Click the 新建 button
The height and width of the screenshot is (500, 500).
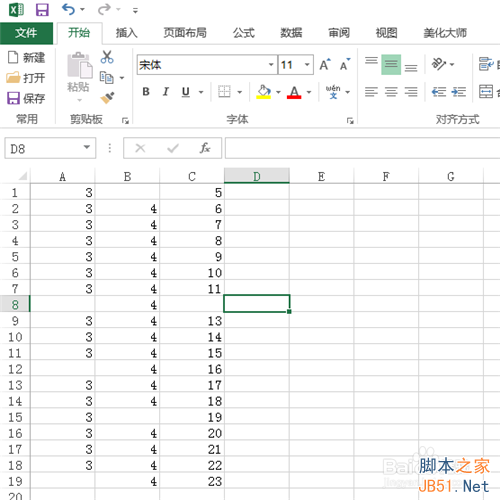(26, 58)
